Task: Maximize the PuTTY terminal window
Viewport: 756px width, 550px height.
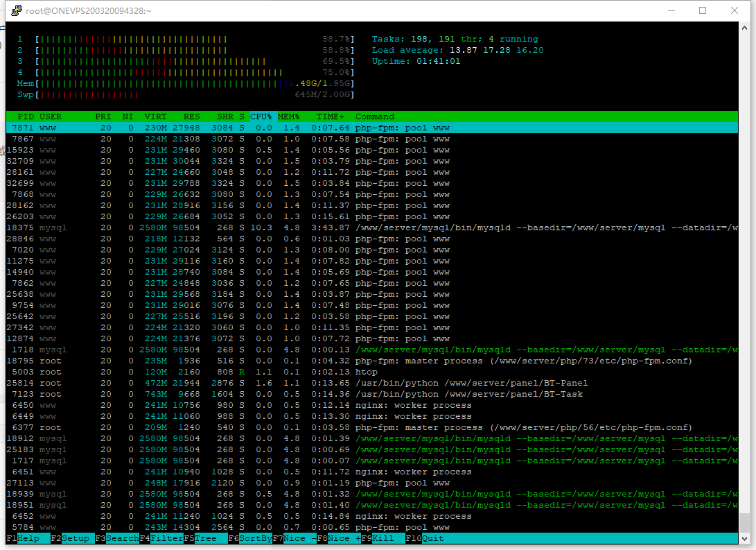Action: point(703,10)
